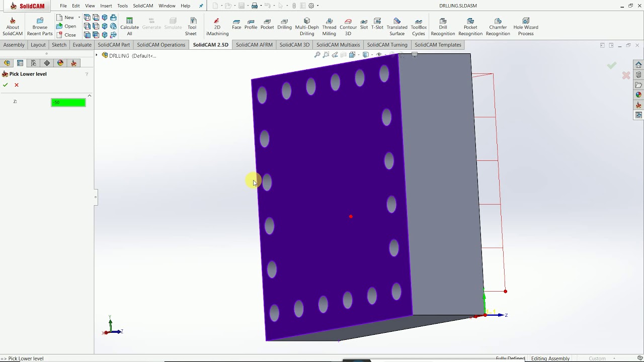
Task: Click the print icon in top toolbar
Action: coord(255,6)
